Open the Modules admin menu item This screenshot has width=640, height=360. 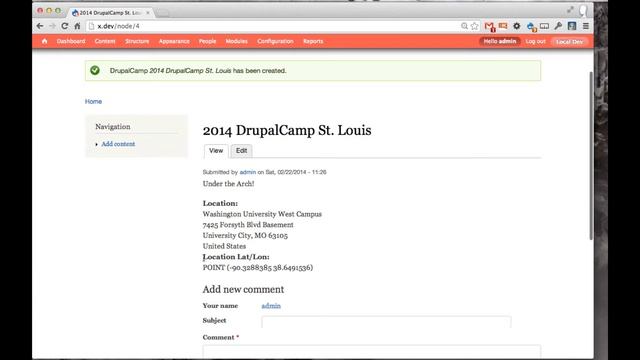click(236, 41)
